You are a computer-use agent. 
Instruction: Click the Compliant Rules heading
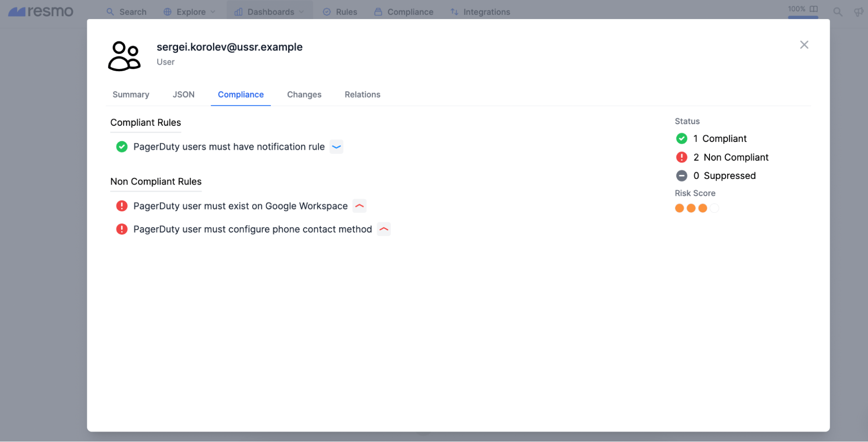point(145,122)
